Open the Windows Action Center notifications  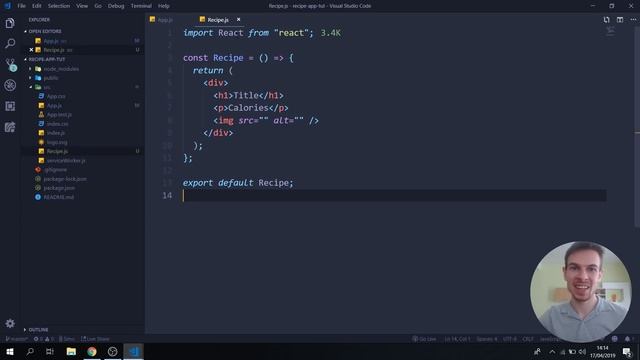coord(627,351)
